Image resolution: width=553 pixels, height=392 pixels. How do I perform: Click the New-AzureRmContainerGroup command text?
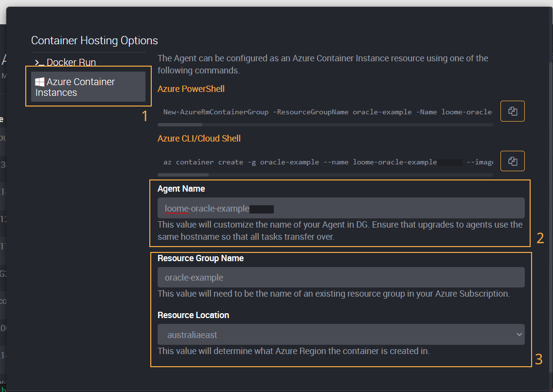coord(328,112)
